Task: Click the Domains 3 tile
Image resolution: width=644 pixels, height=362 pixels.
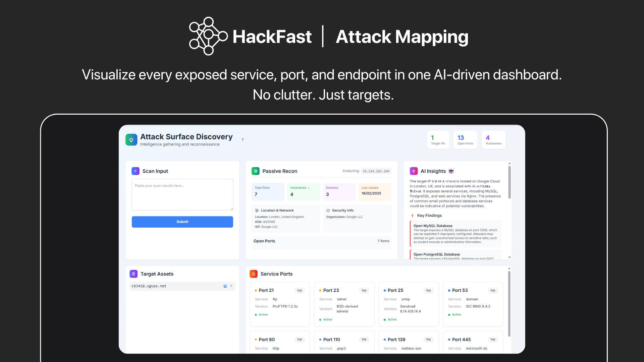Action: click(x=339, y=192)
